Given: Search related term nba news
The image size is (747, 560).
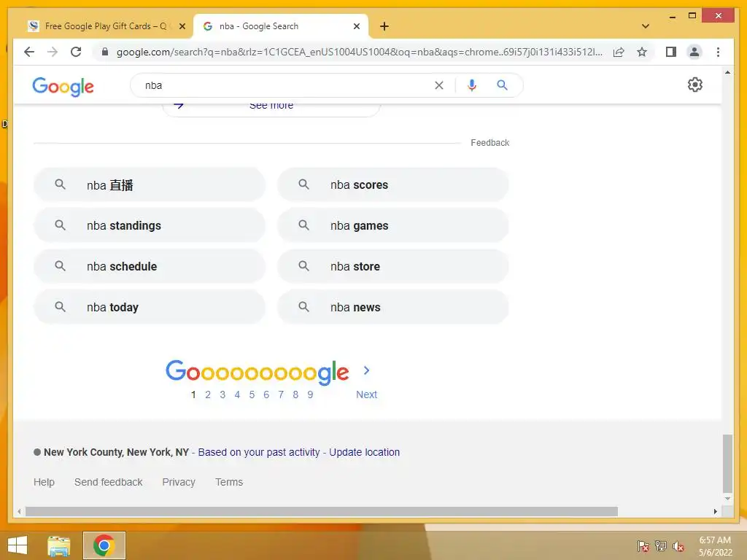Looking at the screenshot, I should point(393,308).
